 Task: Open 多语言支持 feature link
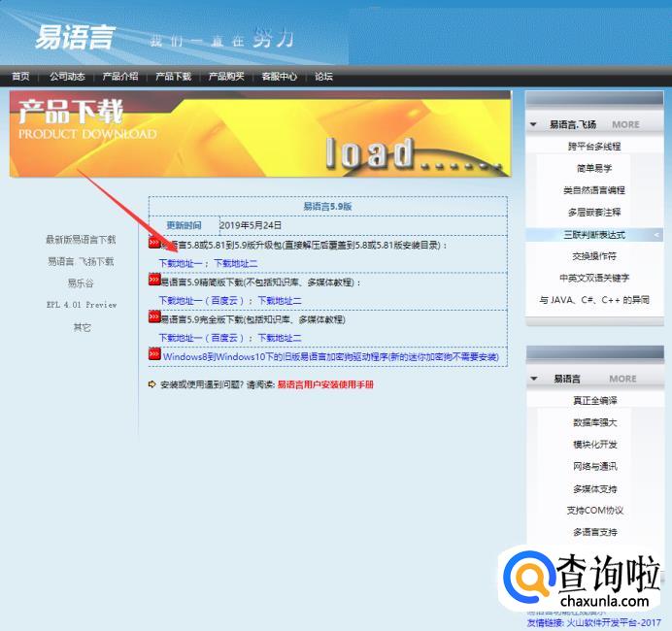(595, 533)
